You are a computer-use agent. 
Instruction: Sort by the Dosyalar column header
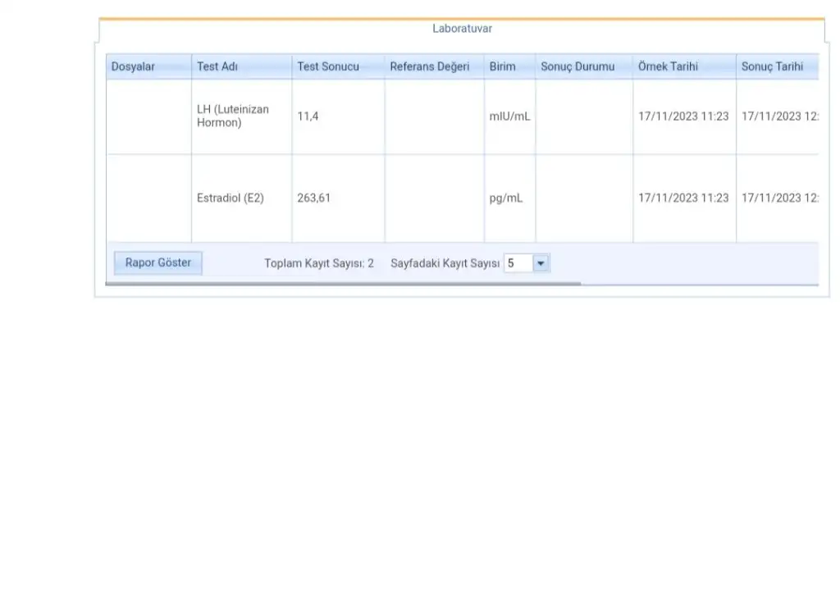133,66
